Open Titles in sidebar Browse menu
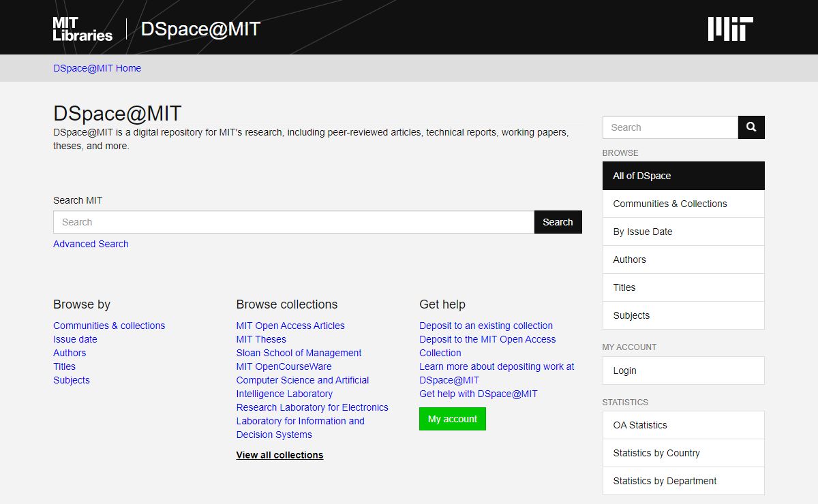The image size is (818, 504). coord(684,287)
